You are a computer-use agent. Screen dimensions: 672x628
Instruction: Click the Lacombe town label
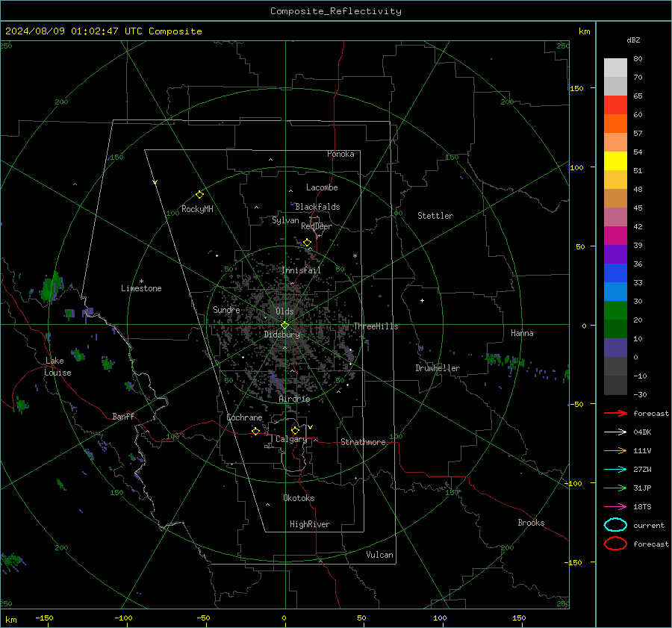coord(322,187)
